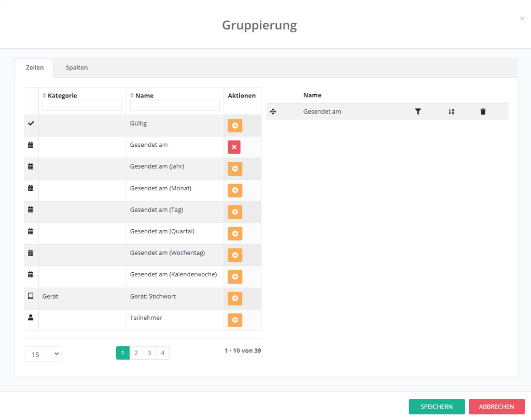Add Teilnehmer field via arrow button

(x=234, y=320)
